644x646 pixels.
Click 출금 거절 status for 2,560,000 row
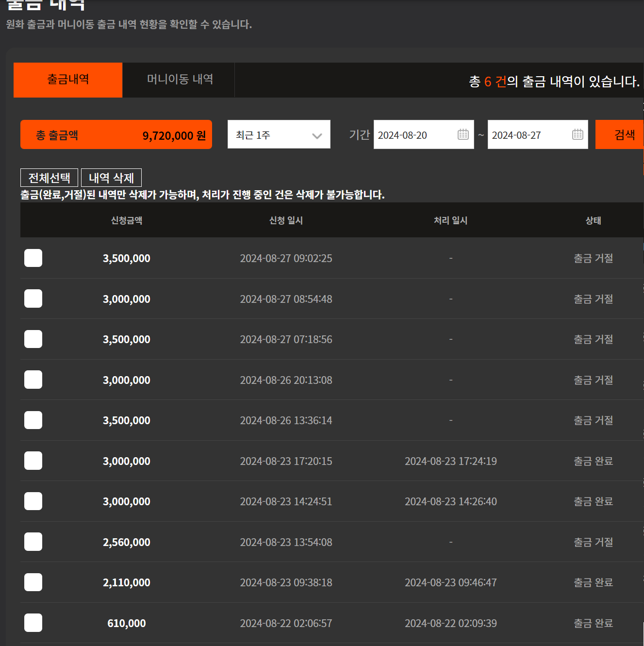click(593, 542)
